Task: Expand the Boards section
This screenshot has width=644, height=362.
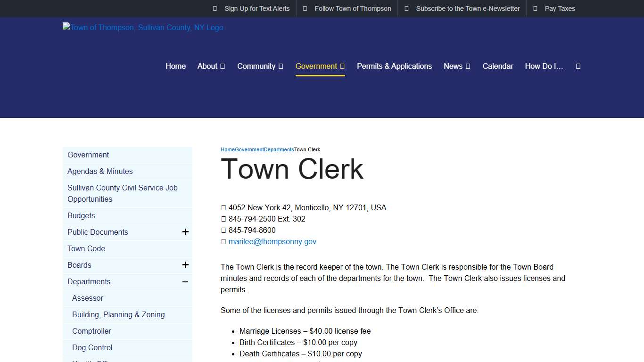Action: pos(185,264)
